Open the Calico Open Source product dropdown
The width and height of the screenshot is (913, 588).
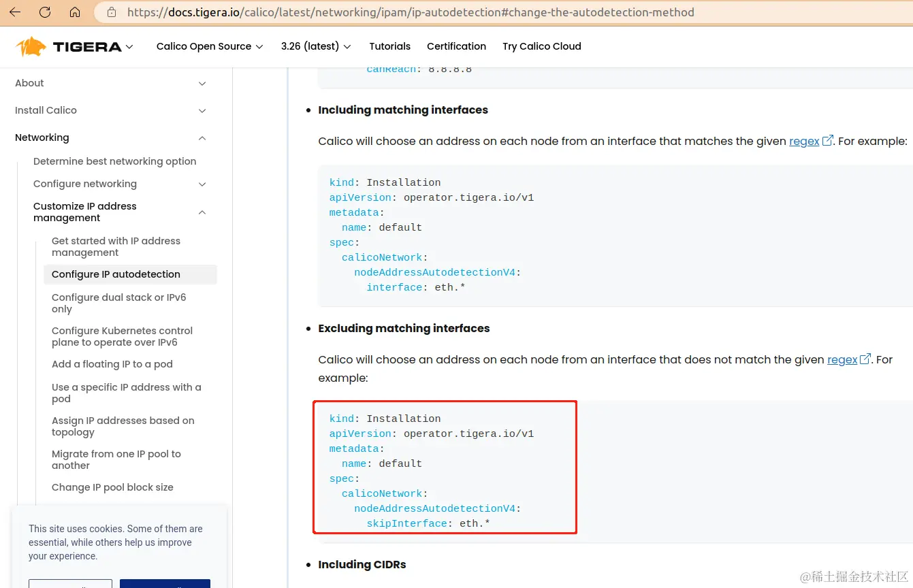point(210,46)
